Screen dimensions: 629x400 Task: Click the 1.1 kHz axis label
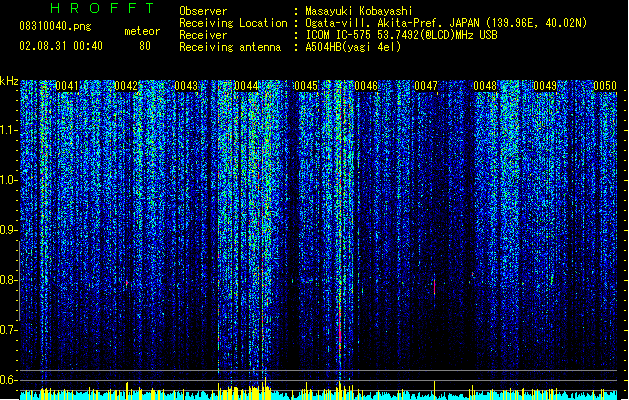[8, 130]
